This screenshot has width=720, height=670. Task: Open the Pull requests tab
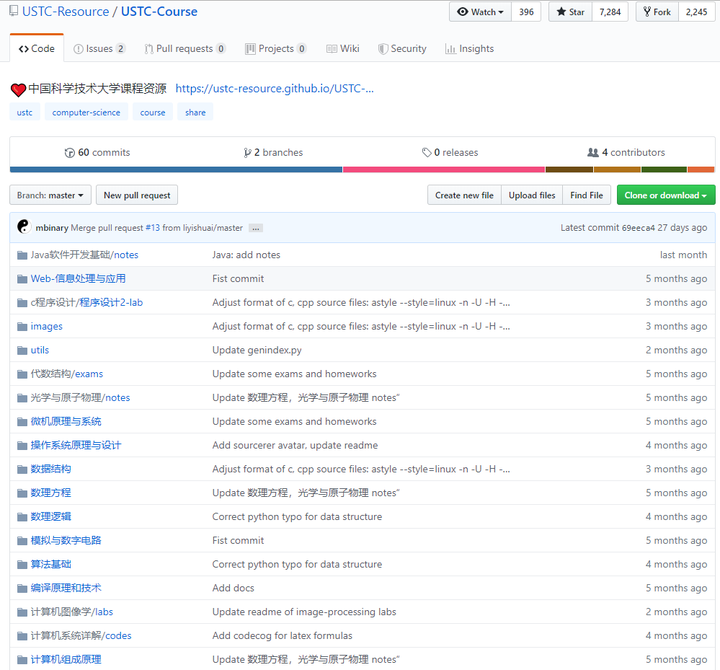185,49
